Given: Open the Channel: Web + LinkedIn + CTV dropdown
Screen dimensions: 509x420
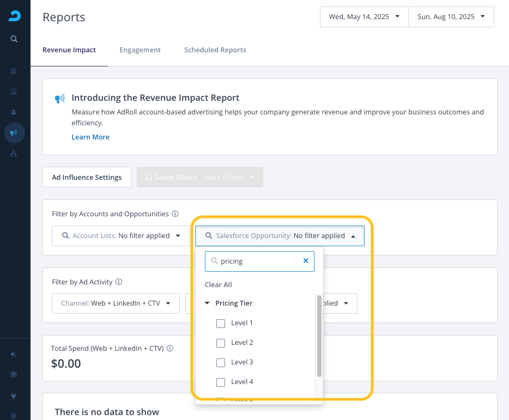Looking at the screenshot, I should pyautogui.click(x=116, y=303).
